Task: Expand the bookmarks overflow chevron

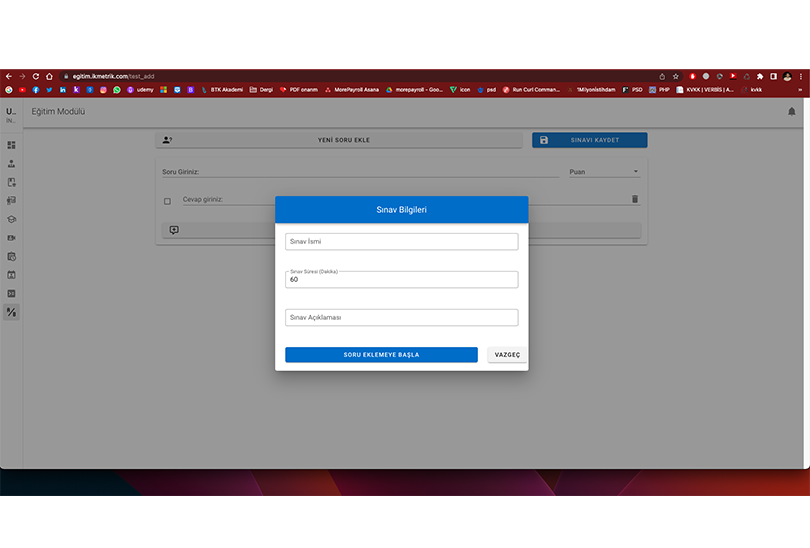Action: click(800, 90)
